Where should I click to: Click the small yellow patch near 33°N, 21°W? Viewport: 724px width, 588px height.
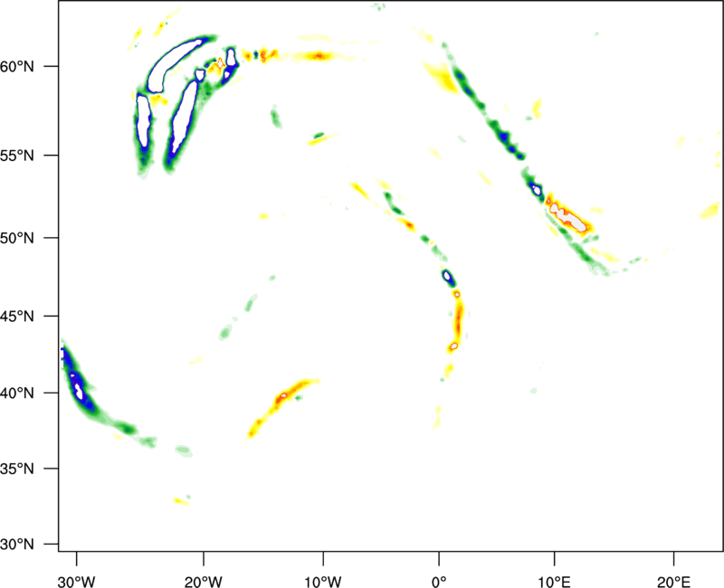(182, 500)
